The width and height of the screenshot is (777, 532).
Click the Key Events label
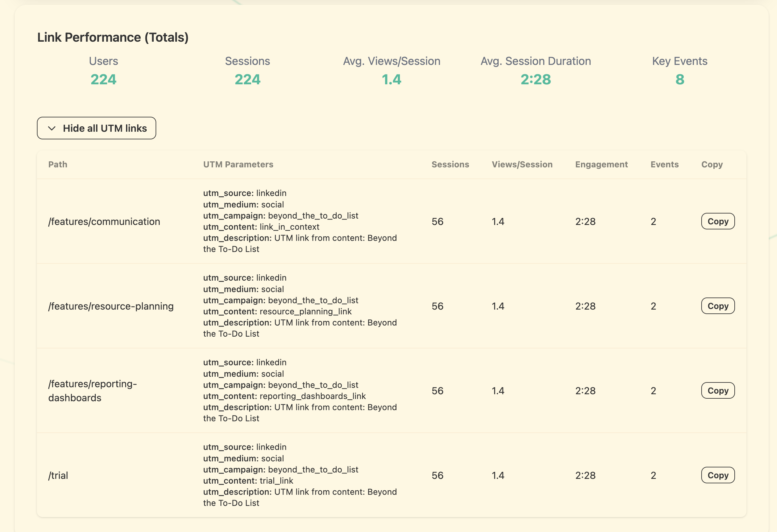[x=680, y=61]
